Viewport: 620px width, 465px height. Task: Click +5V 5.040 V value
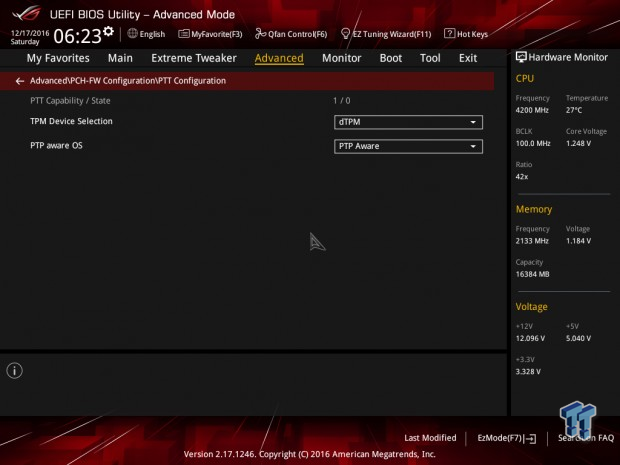pyautogui.click(x=578, y=338)
